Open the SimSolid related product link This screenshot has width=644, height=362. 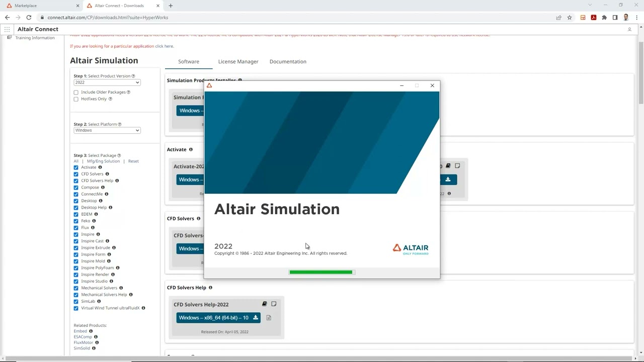click(x=82, y=348)
